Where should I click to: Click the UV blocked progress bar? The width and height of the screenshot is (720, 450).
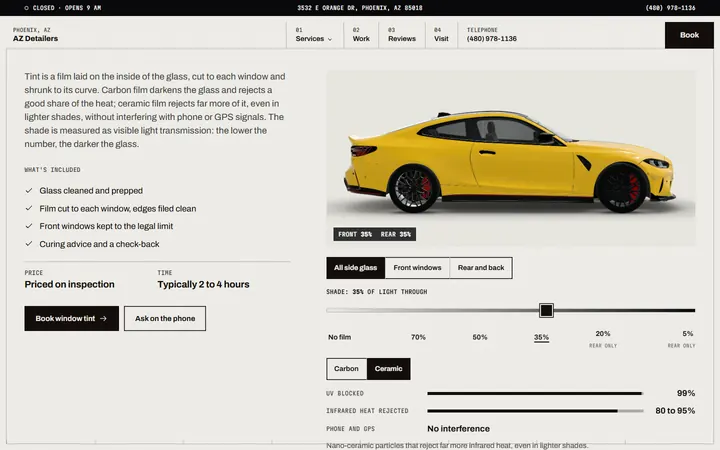535,394
